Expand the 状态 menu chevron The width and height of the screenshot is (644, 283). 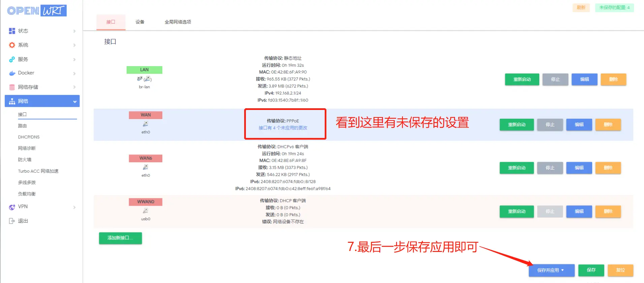(x=74, y=31)
